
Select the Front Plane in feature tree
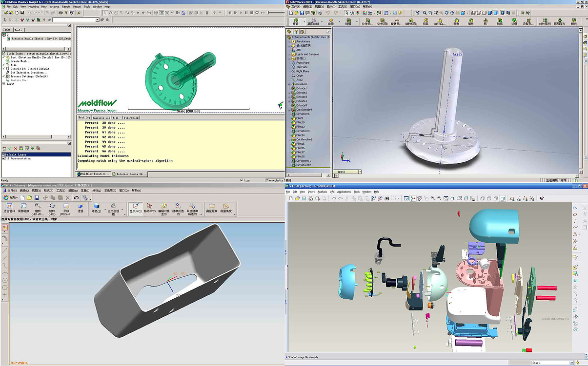tap(303, 63)
